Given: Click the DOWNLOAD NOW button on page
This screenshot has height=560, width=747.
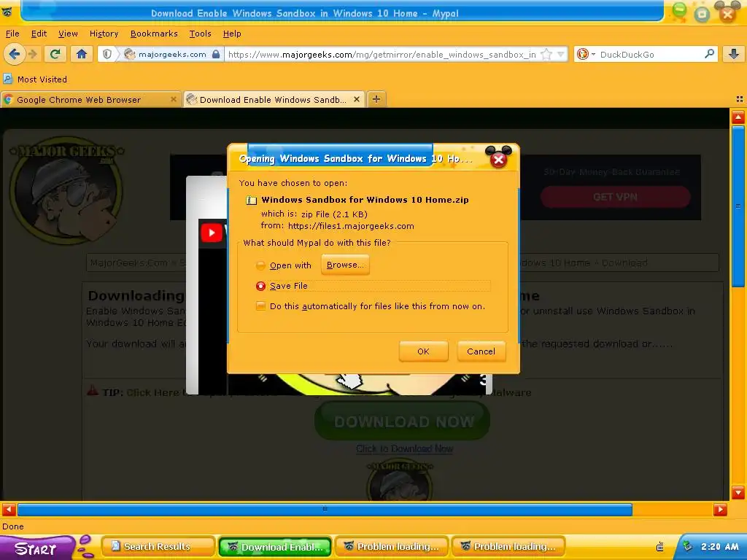Looking at the screenshot, I should (x=403, y=421).
